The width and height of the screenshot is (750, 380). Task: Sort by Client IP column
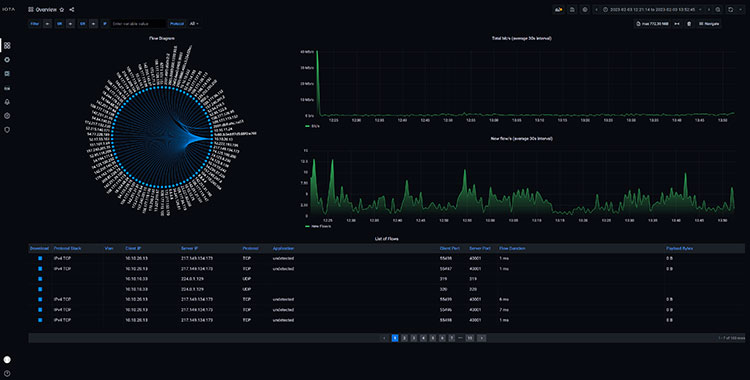point(133,248)
